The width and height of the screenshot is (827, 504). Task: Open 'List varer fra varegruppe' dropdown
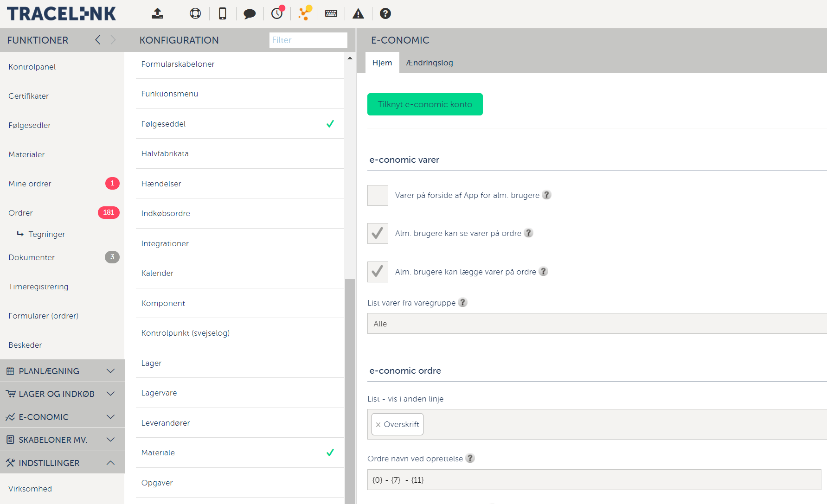click(x=596, y=324)
